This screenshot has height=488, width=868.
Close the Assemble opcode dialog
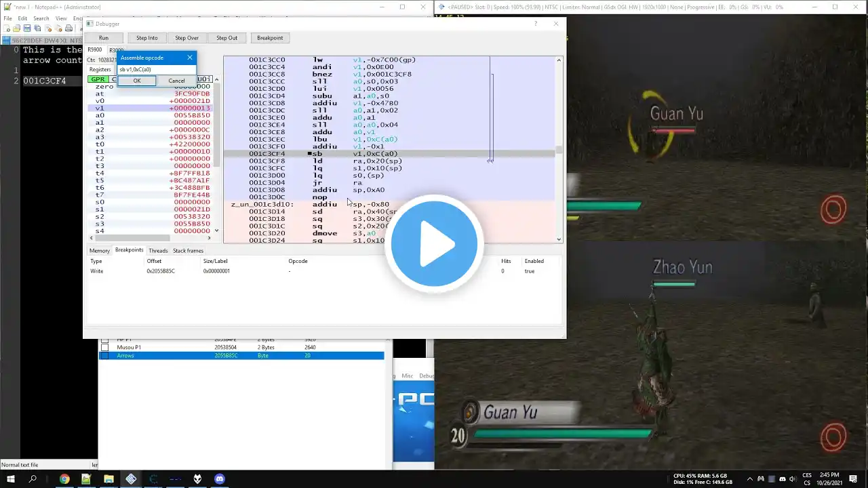coord(189,58)
